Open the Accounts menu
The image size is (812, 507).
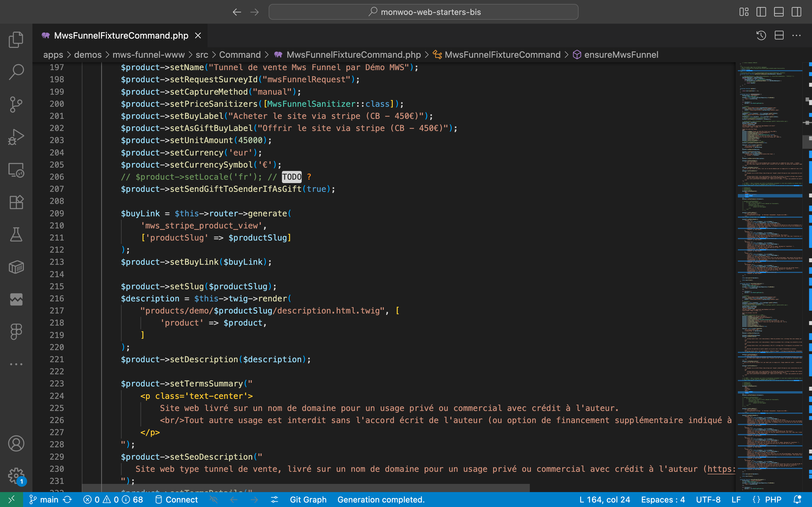pos(16,444)
